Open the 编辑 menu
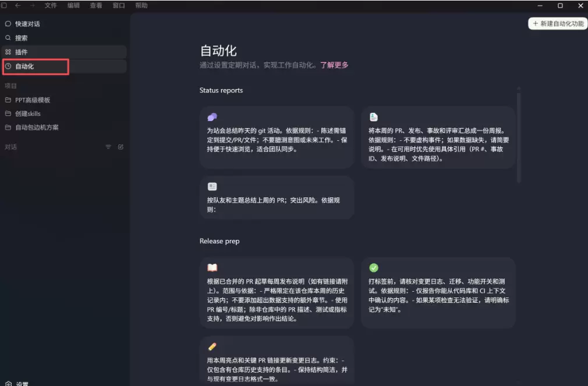The width and height of the screenshot is (588, 386). tap(73, 6)
